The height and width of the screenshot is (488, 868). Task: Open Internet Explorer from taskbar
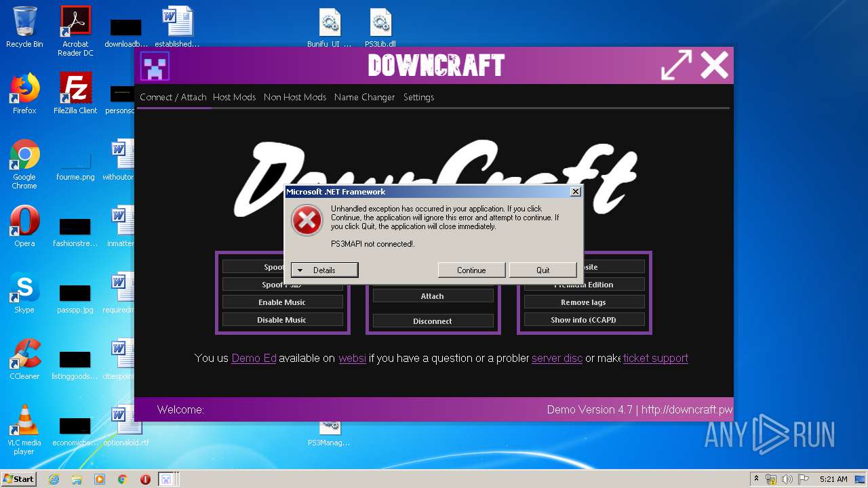click(54, 479)
